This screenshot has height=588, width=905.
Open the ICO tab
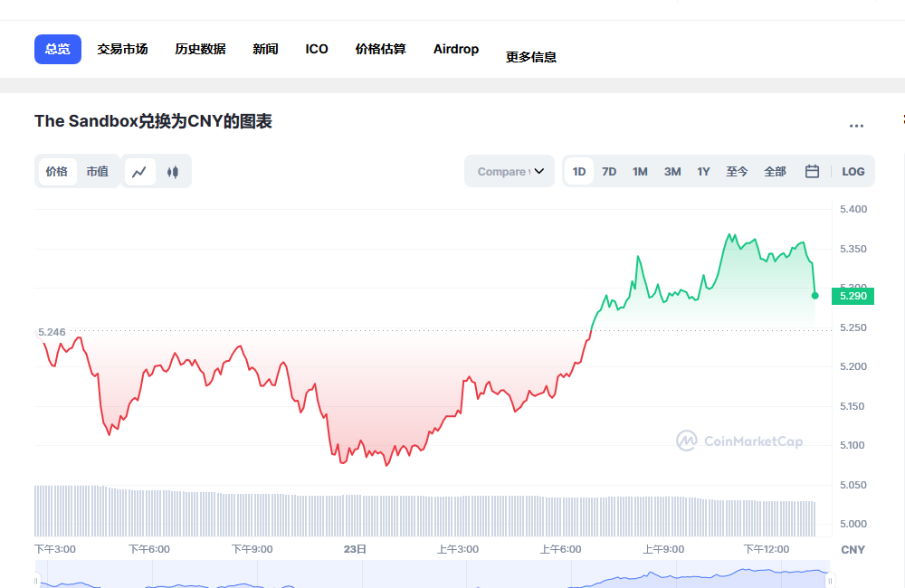click(317, 49)
